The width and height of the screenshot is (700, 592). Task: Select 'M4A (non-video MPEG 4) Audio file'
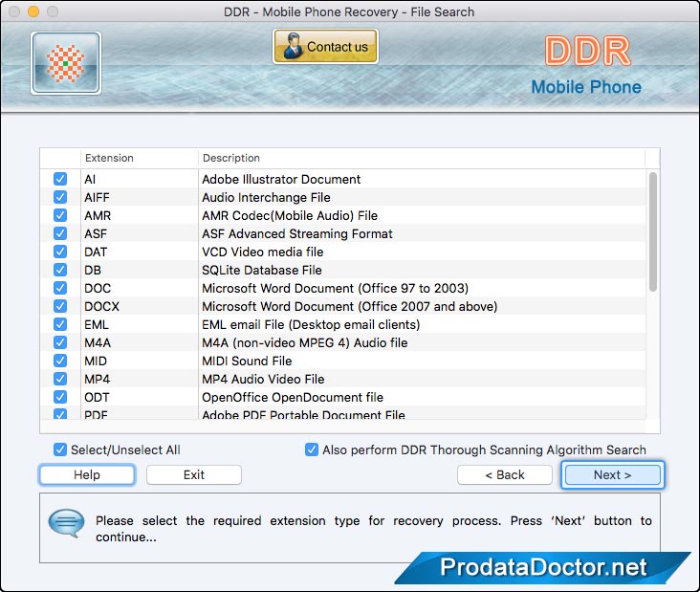(x=305, y=343)
